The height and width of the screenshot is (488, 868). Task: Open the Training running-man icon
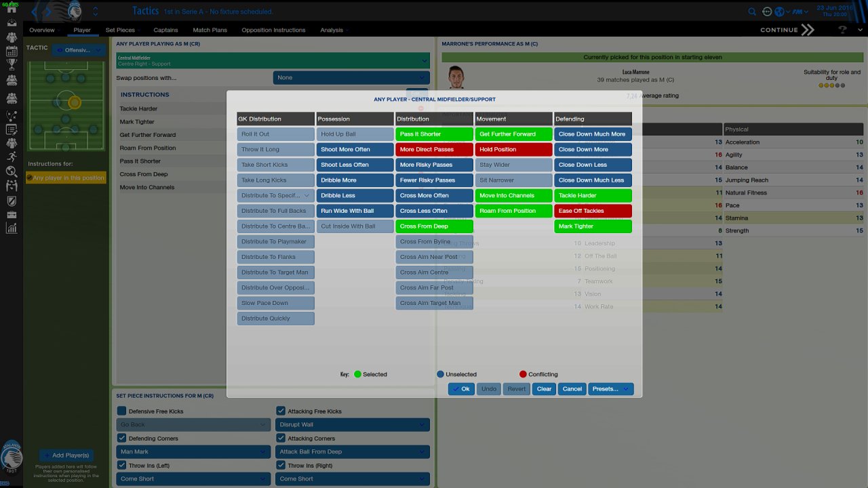tap(12, 157)
